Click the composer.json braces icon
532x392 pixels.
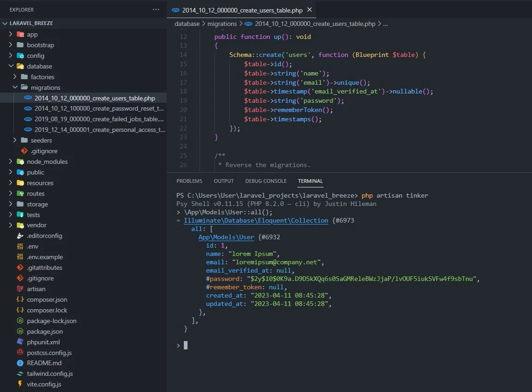(20, 299)
